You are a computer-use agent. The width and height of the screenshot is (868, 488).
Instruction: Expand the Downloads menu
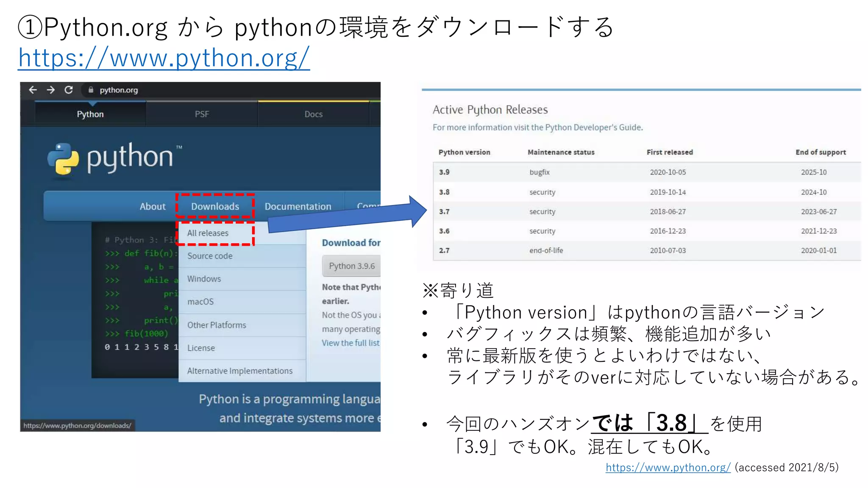[215, 206]
